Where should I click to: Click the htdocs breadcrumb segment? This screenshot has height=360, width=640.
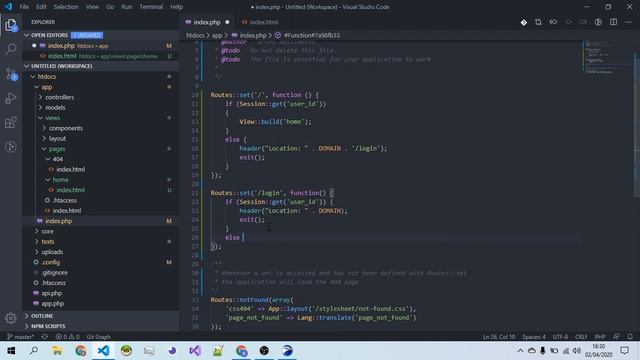coord(195,36)
